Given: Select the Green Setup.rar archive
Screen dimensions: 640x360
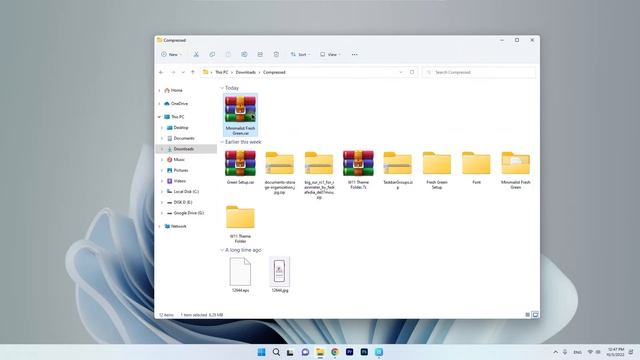Looking at the screenshot, I should 240,167.
